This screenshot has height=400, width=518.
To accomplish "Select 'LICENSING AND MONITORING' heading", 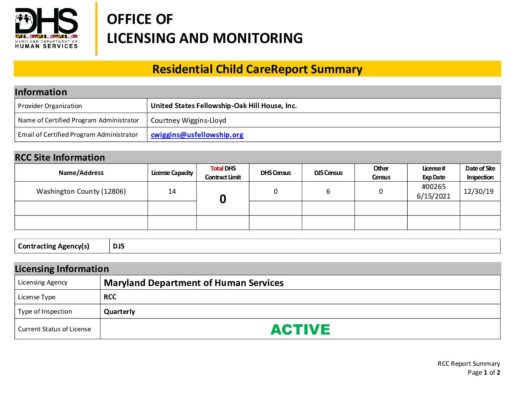I will pos(205,38).
